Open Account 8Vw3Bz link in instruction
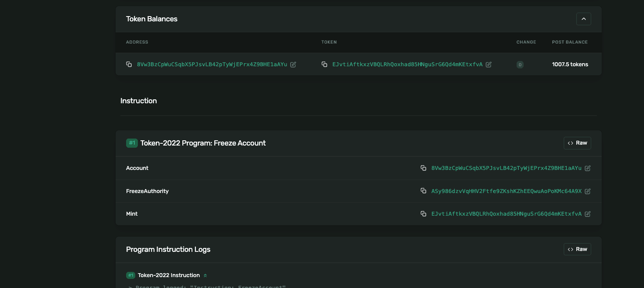Screen dimensions: 644x288 pyautogui.click(x=507, y=168)
